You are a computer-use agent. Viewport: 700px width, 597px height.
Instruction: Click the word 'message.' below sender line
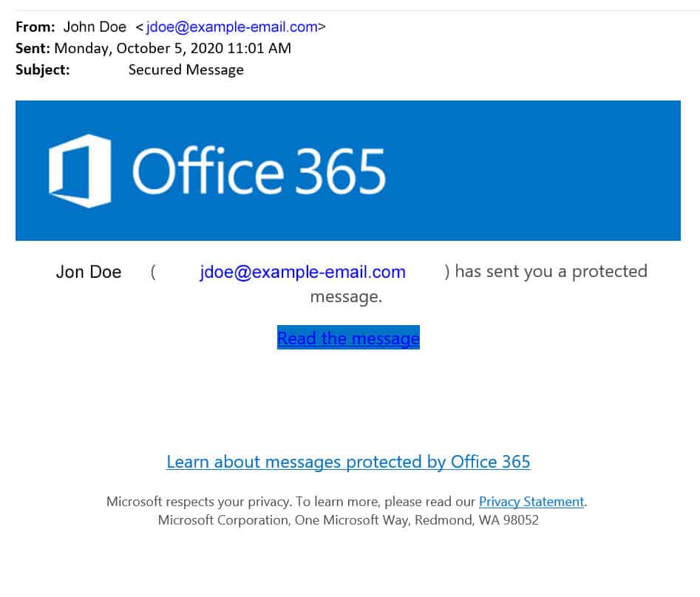pos(346,297)
